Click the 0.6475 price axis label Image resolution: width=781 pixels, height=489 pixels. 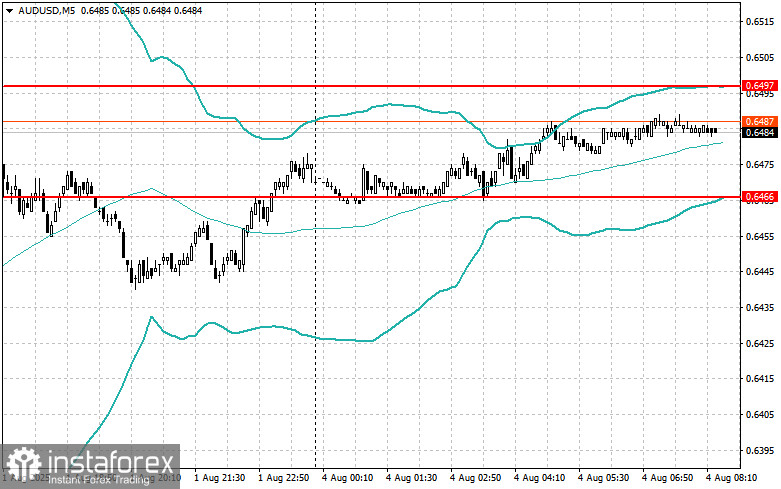tap(760, 164)
